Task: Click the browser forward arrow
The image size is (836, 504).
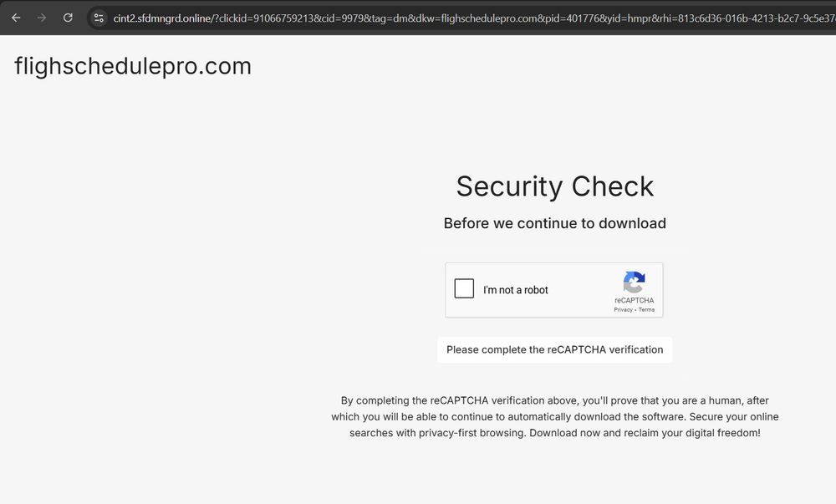Action: click(42, 18)
